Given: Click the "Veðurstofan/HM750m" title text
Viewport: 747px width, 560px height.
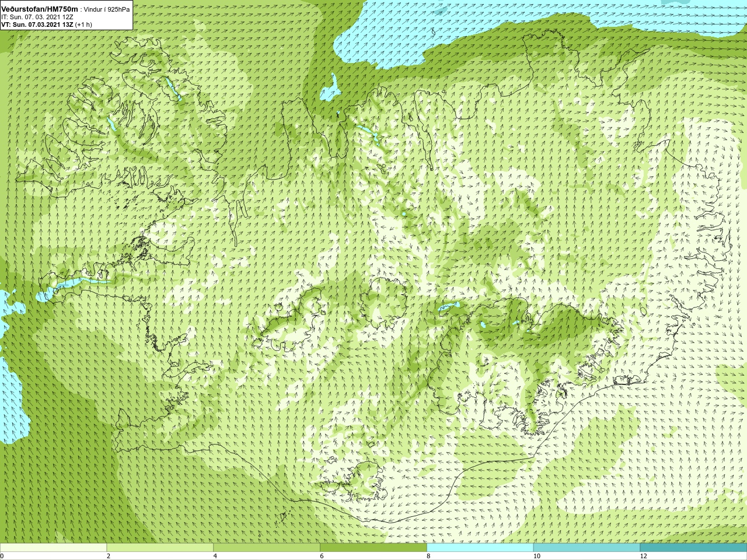Looking at the screenshot, I should 40,9.
